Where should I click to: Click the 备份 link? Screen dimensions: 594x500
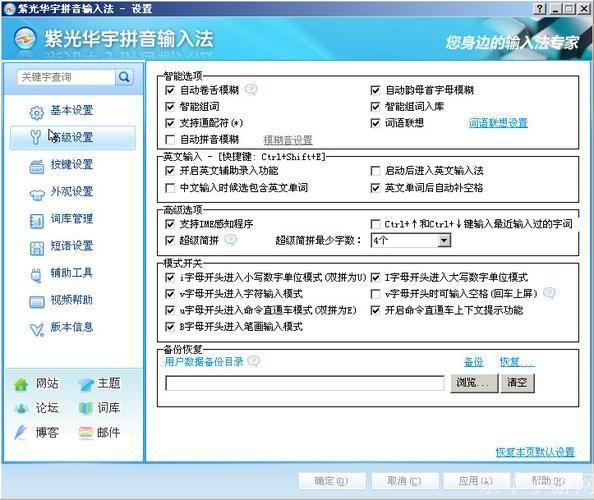474,362
